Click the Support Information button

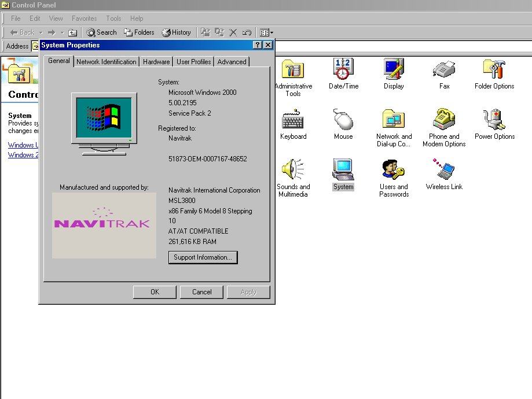click(x=203, y=257)
